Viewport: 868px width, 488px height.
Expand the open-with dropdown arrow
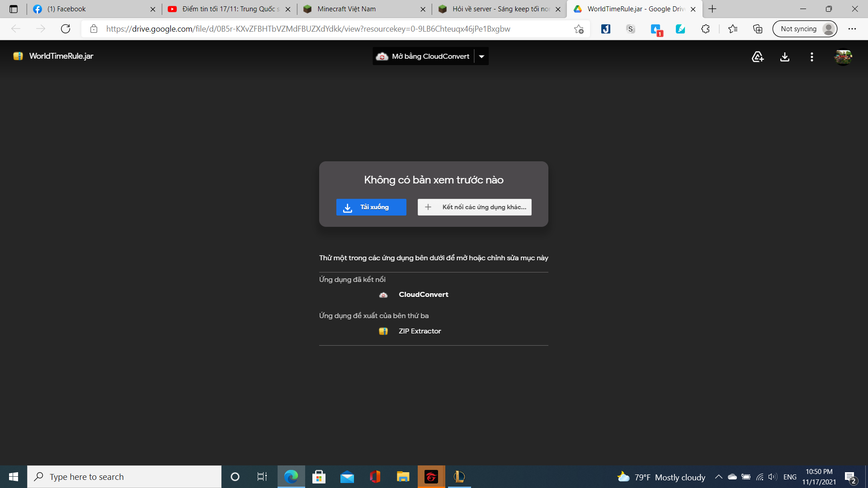pyautogui.click(x=481, y=56)
